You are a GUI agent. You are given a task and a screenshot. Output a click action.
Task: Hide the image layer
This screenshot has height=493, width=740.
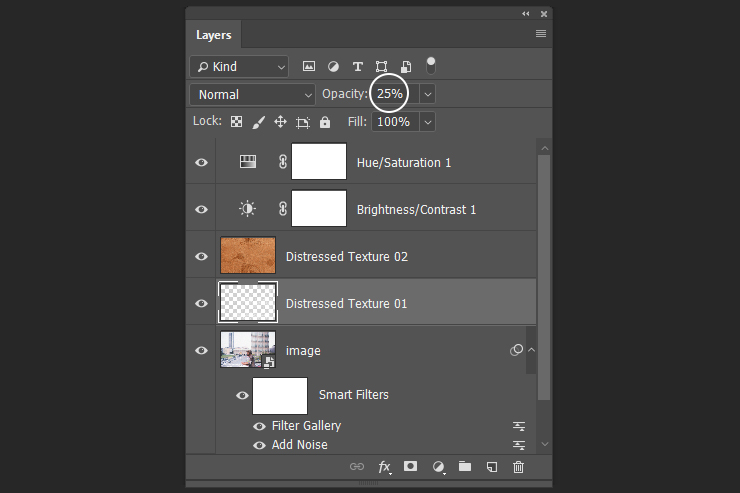click(x=202, y=351)
